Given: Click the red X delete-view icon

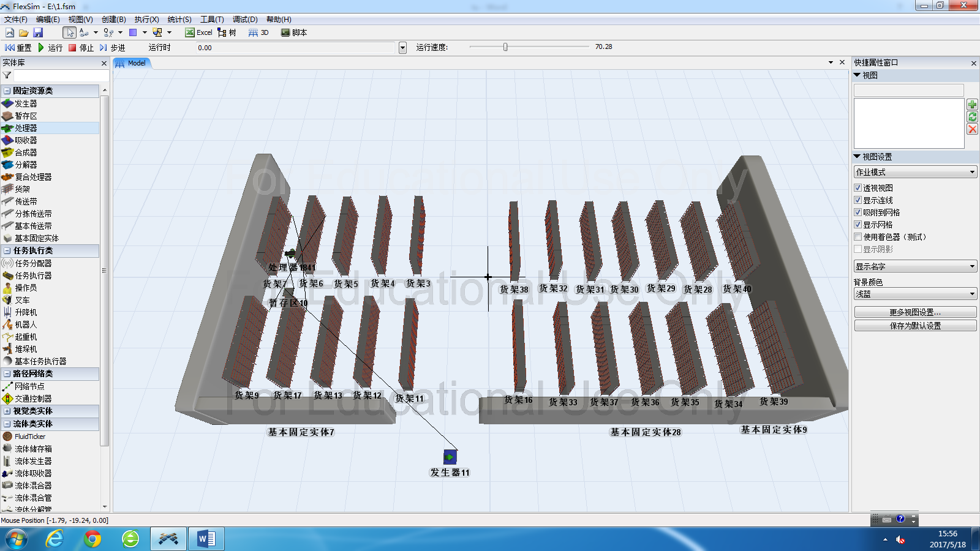Looking at the screenshot, I should 972,129.
